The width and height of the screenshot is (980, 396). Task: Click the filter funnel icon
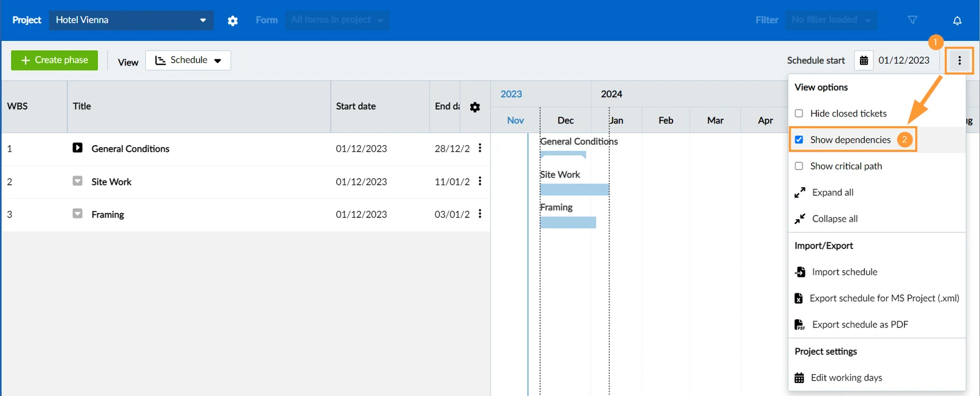tap(913, 20)
